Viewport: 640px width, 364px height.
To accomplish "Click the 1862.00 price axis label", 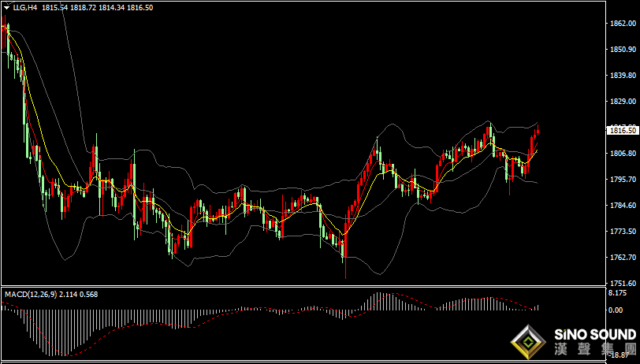I will [621, 24].
